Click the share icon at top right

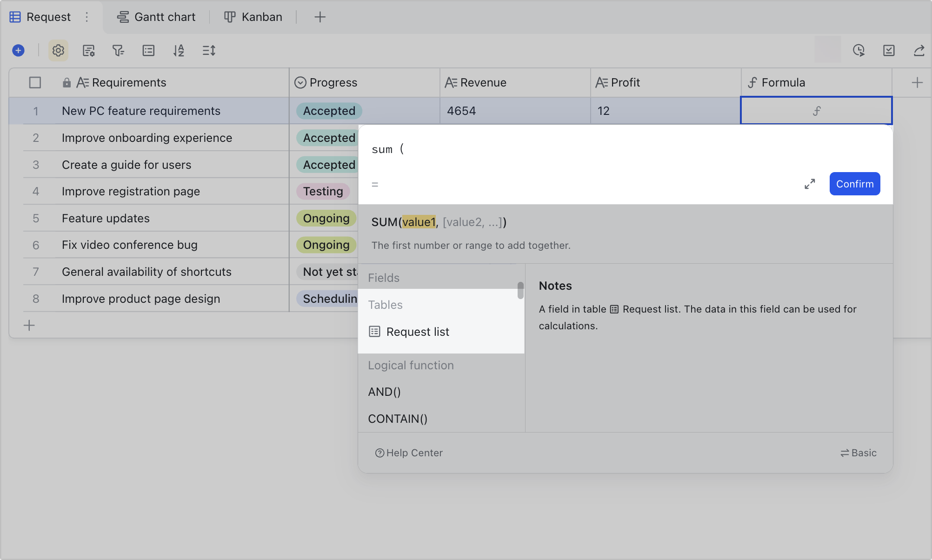coord(919,50)
